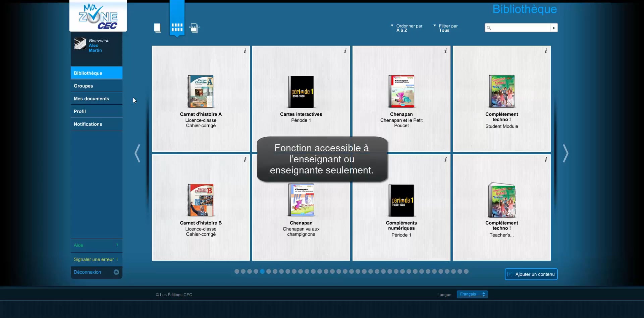This screenshot has width=644, height=318.
Task: Click the Déconnexion logout icon
Action: pos(116,272)
